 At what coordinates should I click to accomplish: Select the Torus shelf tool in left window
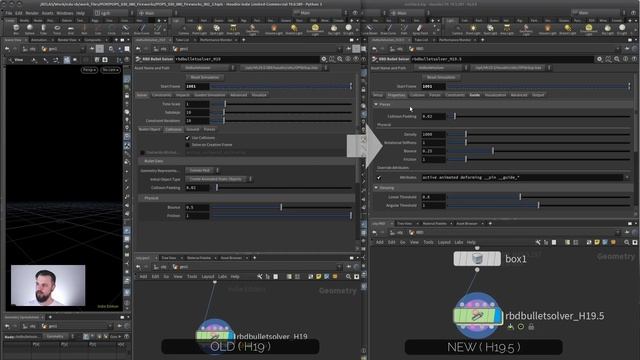(x=57, y=29)
